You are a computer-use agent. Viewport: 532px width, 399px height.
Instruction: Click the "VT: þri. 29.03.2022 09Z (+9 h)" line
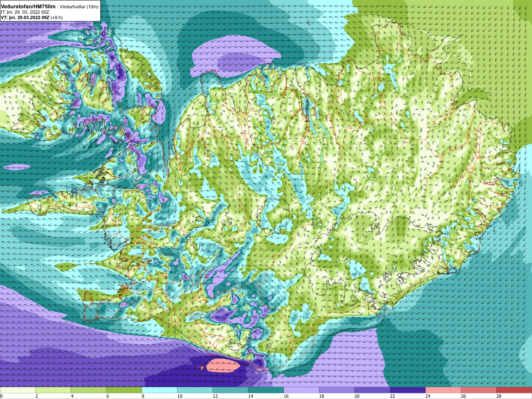point(32,17)
